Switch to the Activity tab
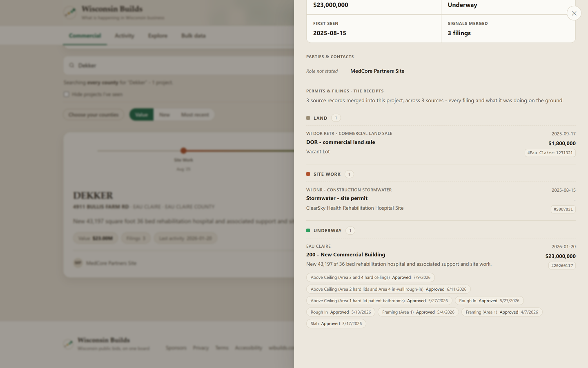 [125, 36]
